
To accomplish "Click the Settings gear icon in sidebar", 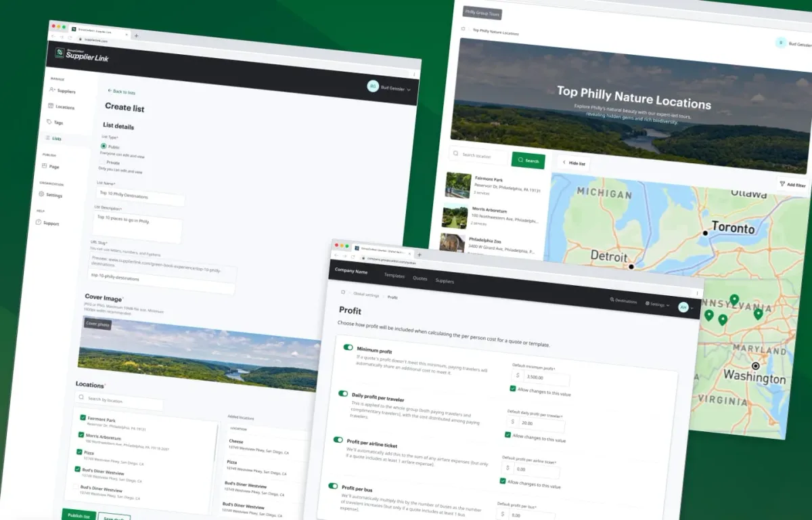I will coord(41,194).
